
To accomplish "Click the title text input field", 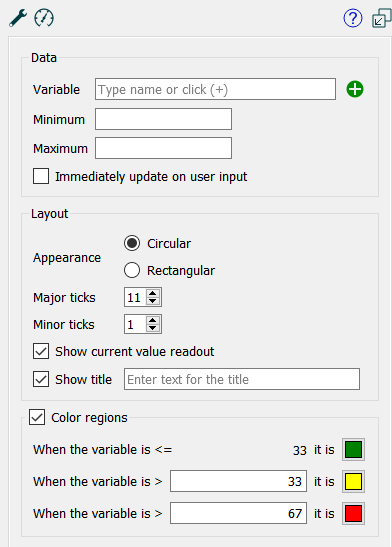I will (242, 379).
